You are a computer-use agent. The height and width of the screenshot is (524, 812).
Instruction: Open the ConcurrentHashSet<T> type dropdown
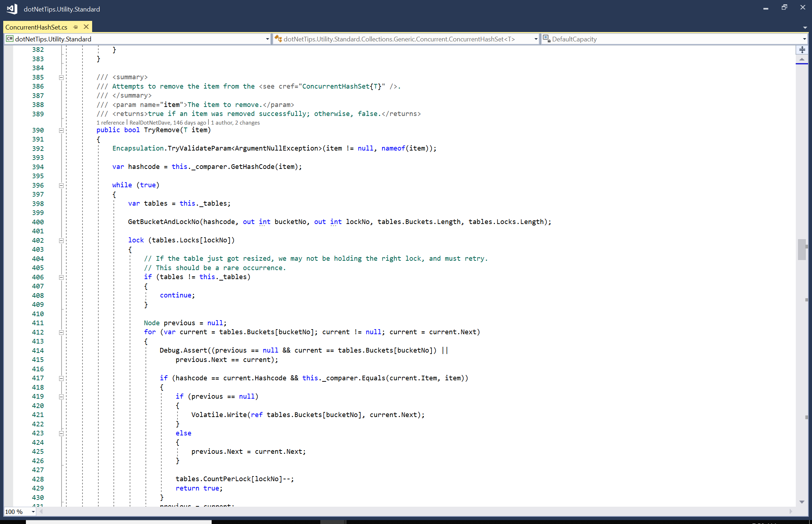pos(536,39)
